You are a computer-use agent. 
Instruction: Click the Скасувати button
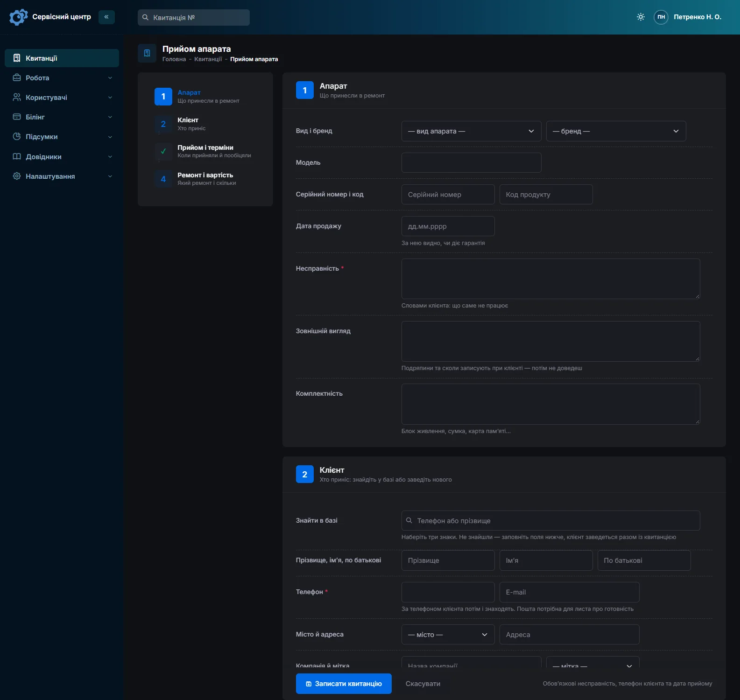click(x=423, y=684)
